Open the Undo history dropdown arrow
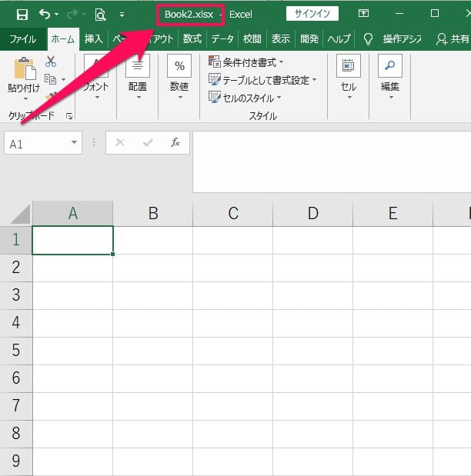Screen dimensions: 471x476 click(x=56, y=15)
